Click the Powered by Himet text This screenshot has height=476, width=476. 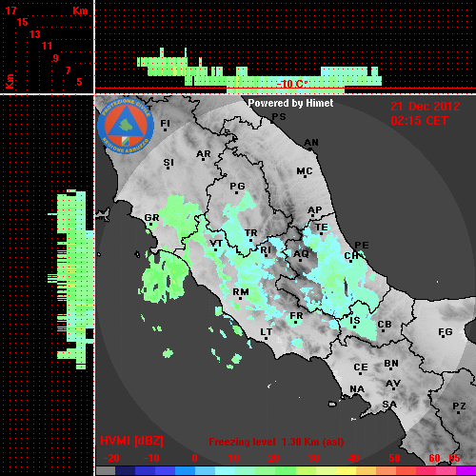coord(290,103)
